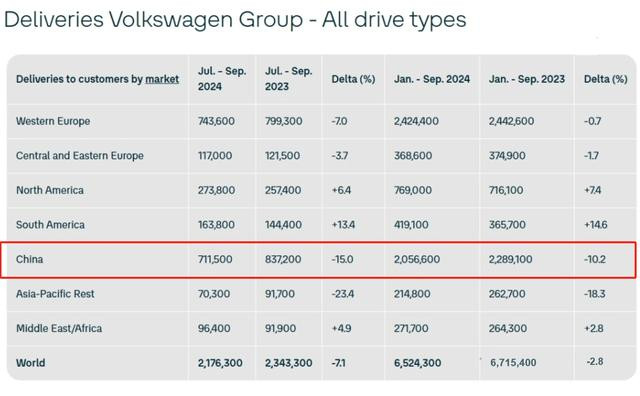Click the underlined 'market' link in header

click(x=162, y=79)
